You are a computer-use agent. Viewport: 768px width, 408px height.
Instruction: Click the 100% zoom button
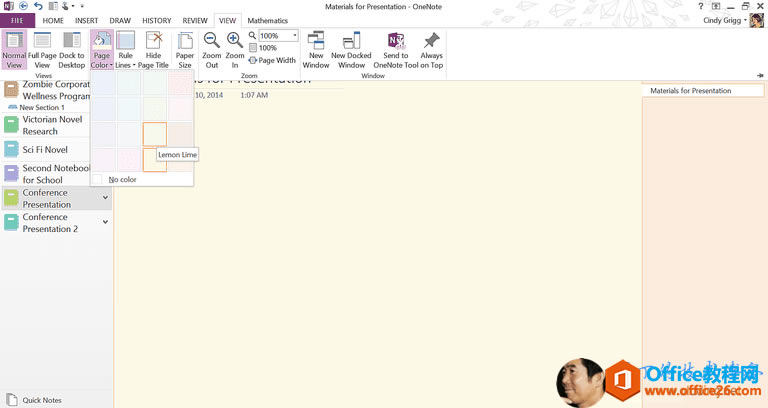[x=263, y=48]
